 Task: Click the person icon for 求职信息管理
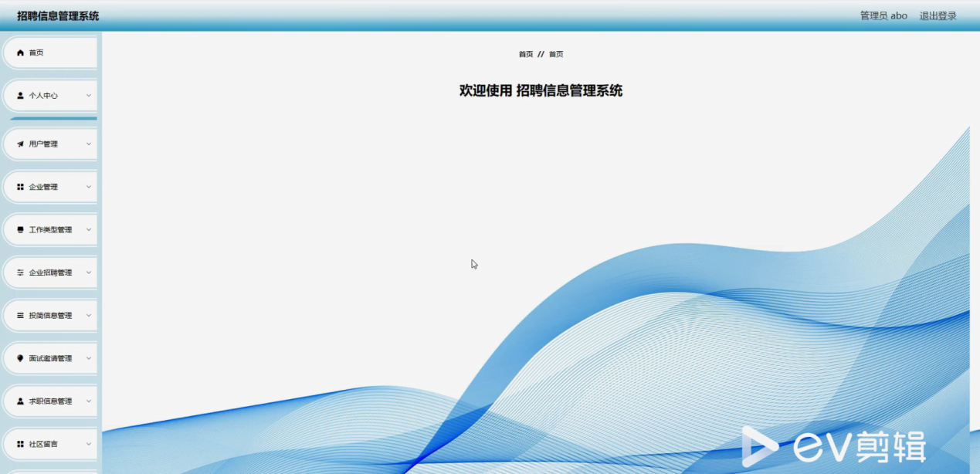tap(21, 401)
